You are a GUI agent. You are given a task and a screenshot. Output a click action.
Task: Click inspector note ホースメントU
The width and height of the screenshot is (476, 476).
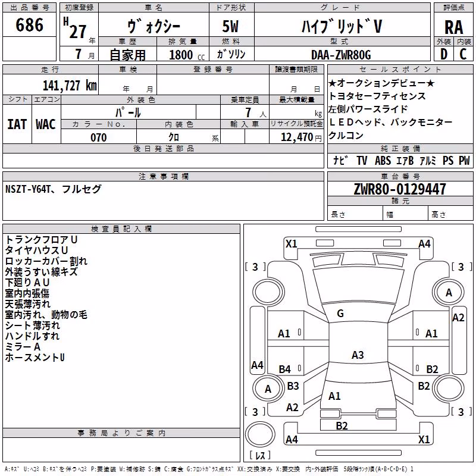pos(35,358)
